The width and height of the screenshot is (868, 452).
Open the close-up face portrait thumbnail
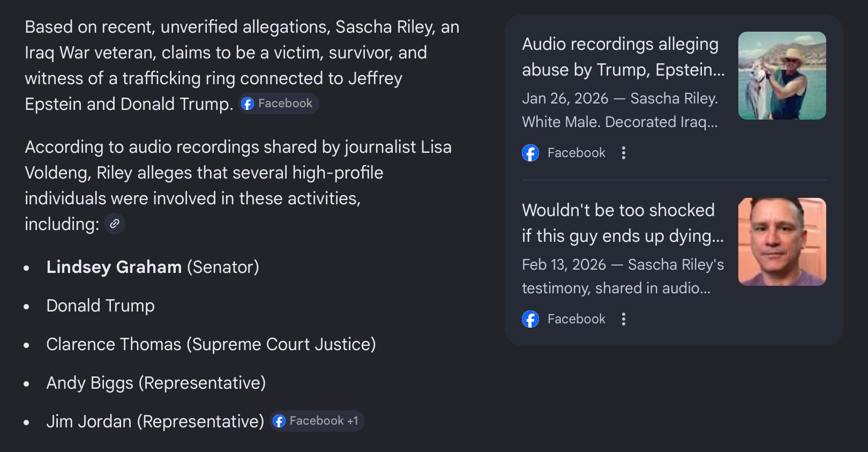click(x=782, y=242)
